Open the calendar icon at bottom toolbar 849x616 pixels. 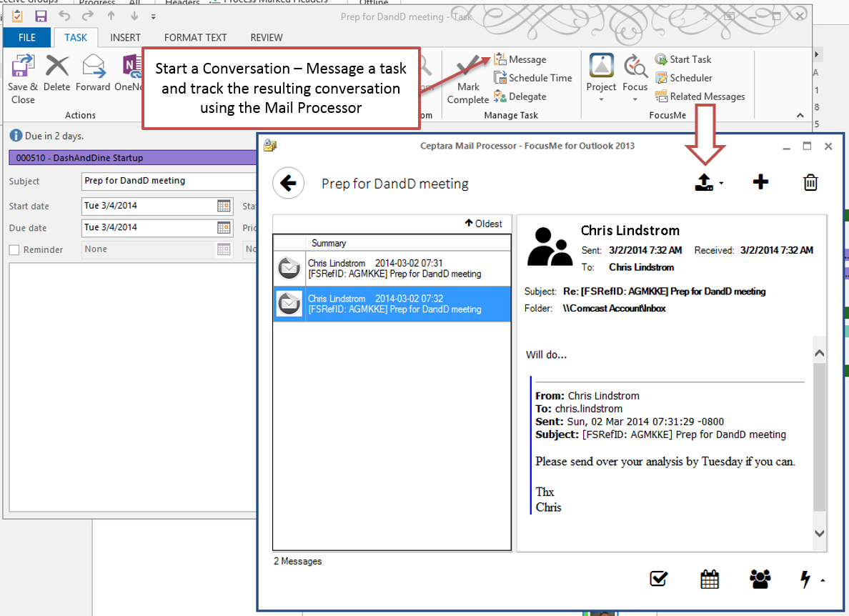[x=710, y=579]
